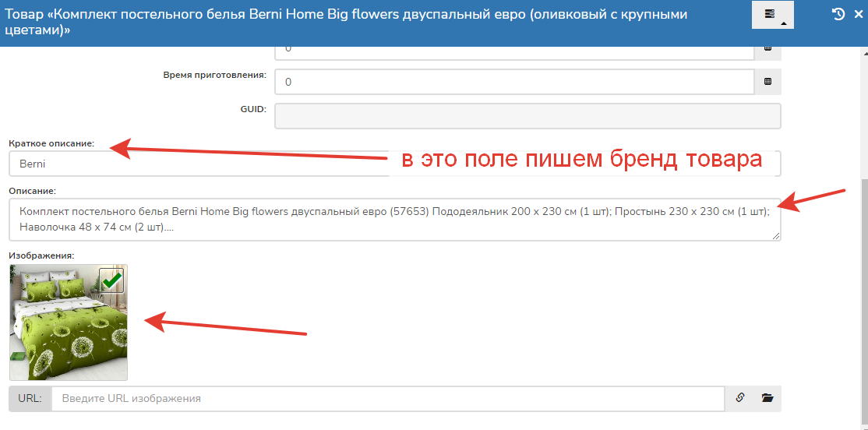Screen dimensions: 868x430
Task: Click the dialog title 'Товар «Комплект постельного белья…»'
Action: pos(346,22)
